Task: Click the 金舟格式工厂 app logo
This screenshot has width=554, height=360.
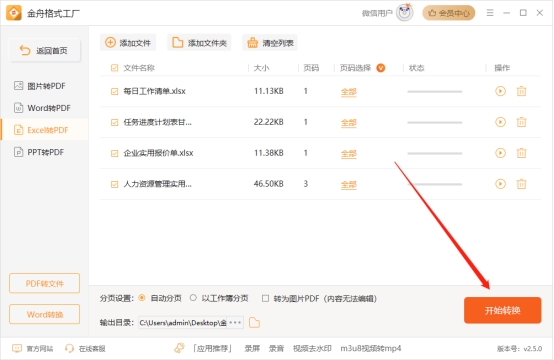Action: pyautogui.click(x=14, y=13)
